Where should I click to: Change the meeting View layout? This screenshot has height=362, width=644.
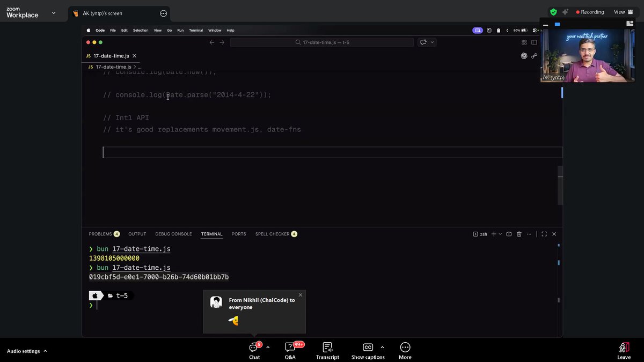(623, 12)
